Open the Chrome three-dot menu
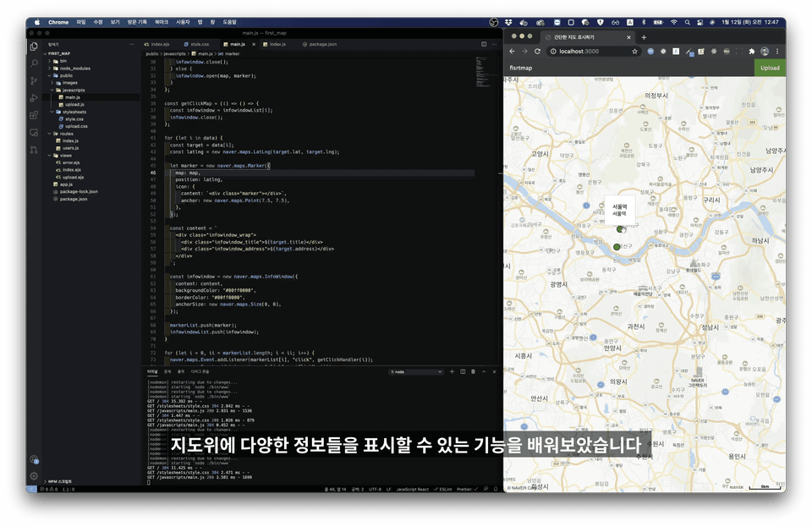 777,52
